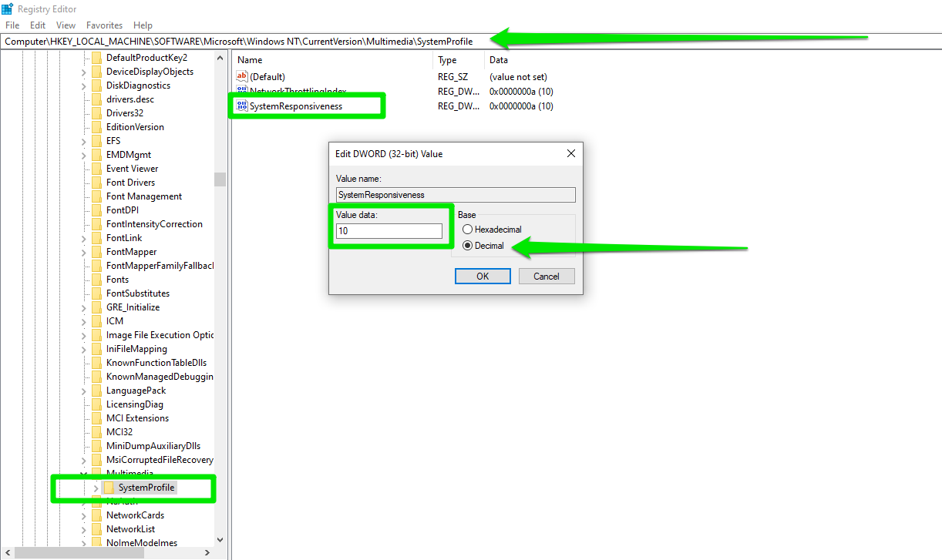Screen dimensions: 942x560
Task: Open the Help menu
Action: pyautogui.click(x=143, y=25)
